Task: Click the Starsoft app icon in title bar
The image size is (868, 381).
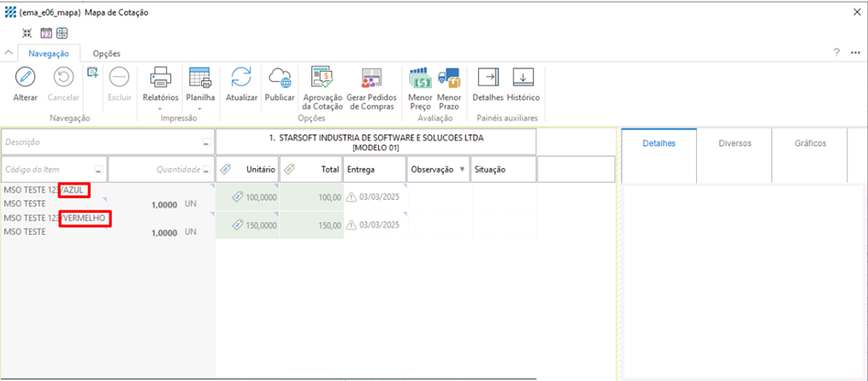Action: (x=10, y=12)
